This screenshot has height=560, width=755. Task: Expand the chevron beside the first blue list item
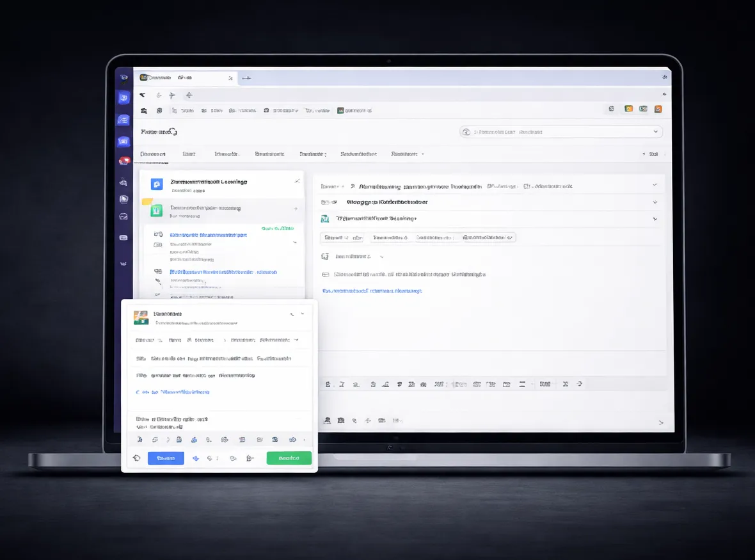295,242
